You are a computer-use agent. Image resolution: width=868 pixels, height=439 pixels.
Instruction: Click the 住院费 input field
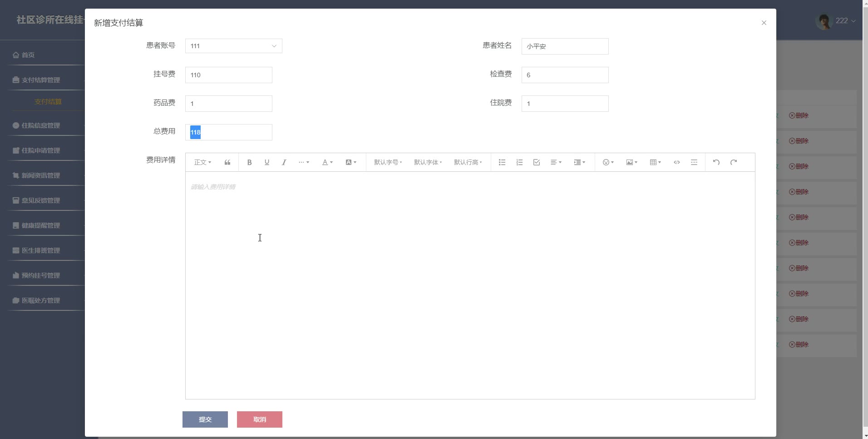pyautogui.click(x=565, y=104)
